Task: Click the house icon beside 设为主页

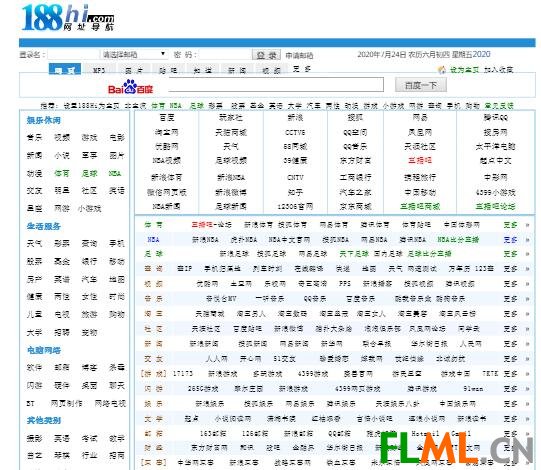Action: (442, 70)
